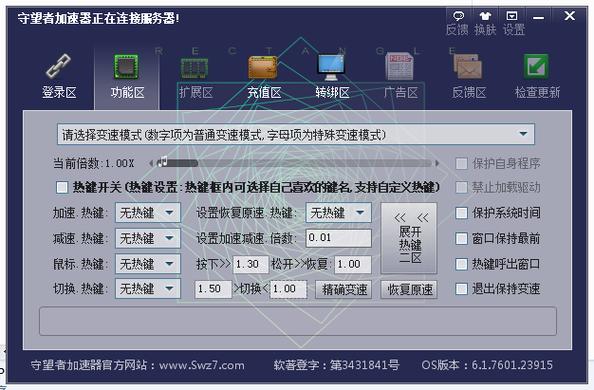
Task: Click the 1.50 field before >切换<
Action: click(213, 289)
